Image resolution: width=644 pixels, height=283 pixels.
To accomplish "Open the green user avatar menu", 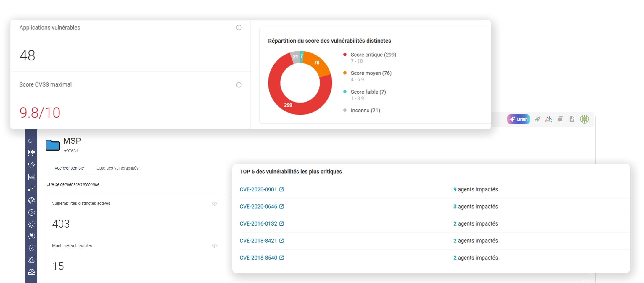I will [585, 119].
